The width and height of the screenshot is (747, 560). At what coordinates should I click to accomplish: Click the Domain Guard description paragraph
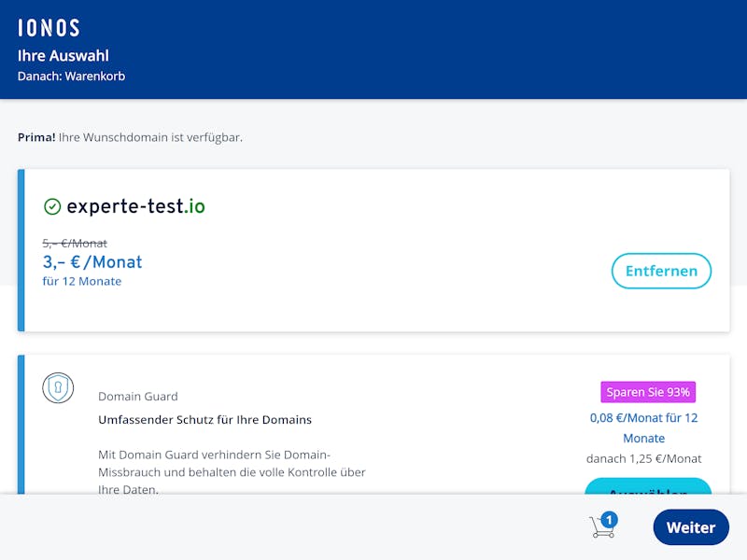tap(232, 472)
